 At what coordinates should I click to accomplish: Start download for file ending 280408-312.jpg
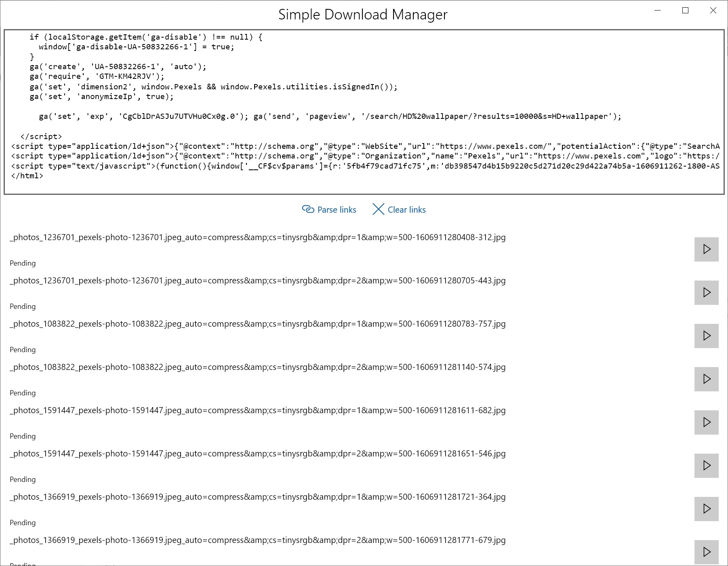[x=707, y=249]
